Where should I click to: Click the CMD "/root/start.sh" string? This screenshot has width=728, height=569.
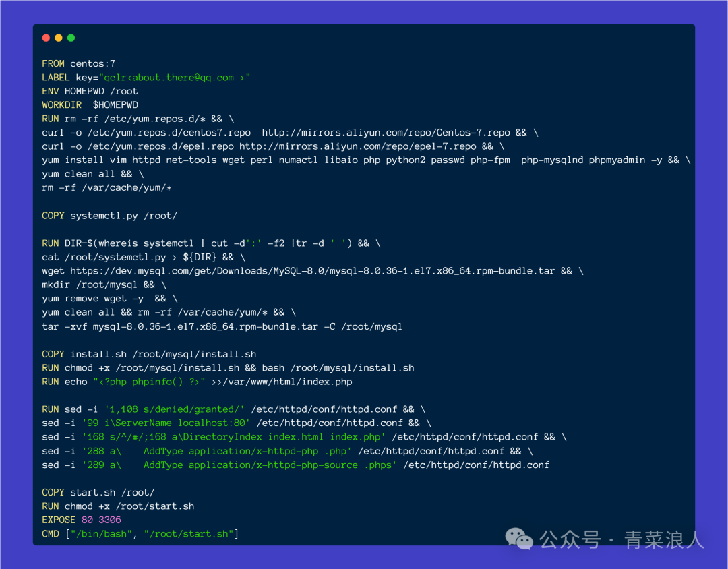click(189, 534)
